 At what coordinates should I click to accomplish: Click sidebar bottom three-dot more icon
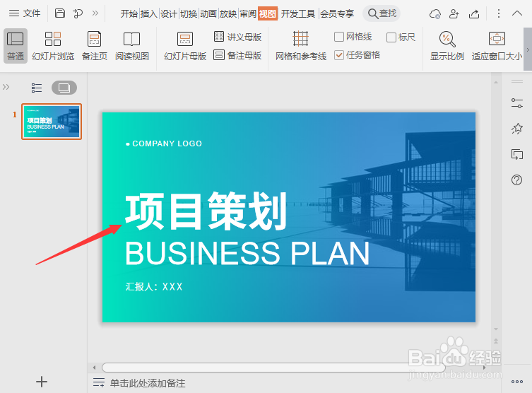point(516,382)
